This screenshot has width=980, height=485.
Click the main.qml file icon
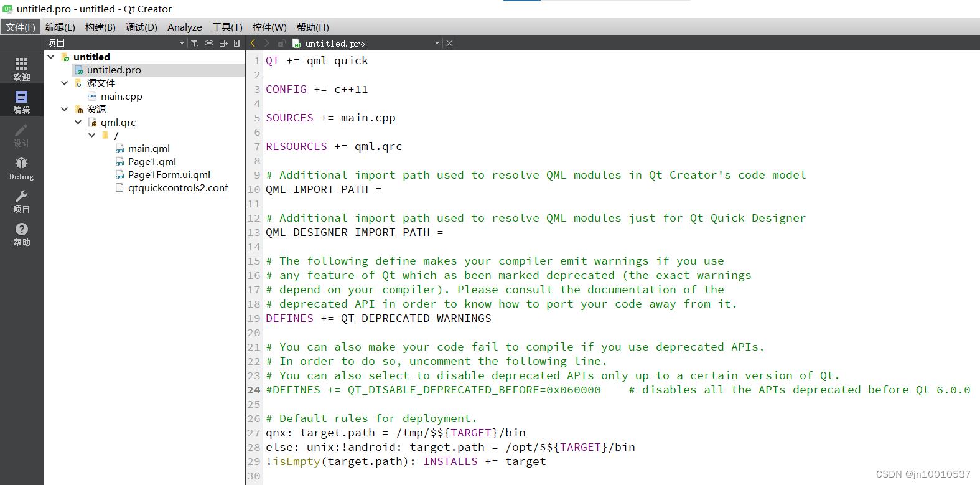coord(119,148)
